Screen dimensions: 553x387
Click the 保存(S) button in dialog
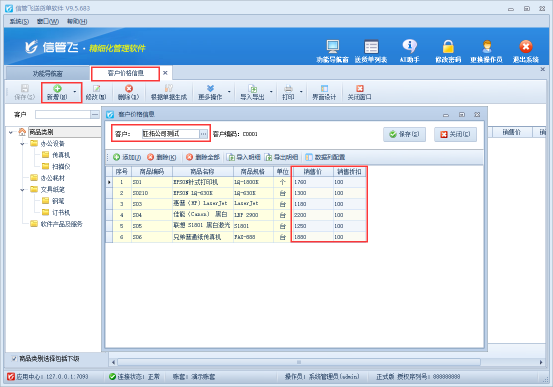(404, 134)
